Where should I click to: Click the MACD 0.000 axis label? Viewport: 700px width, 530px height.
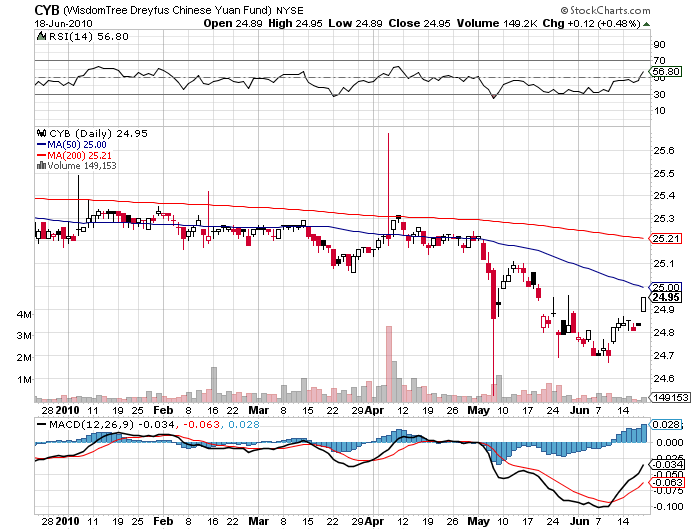[x=668, y=442]
